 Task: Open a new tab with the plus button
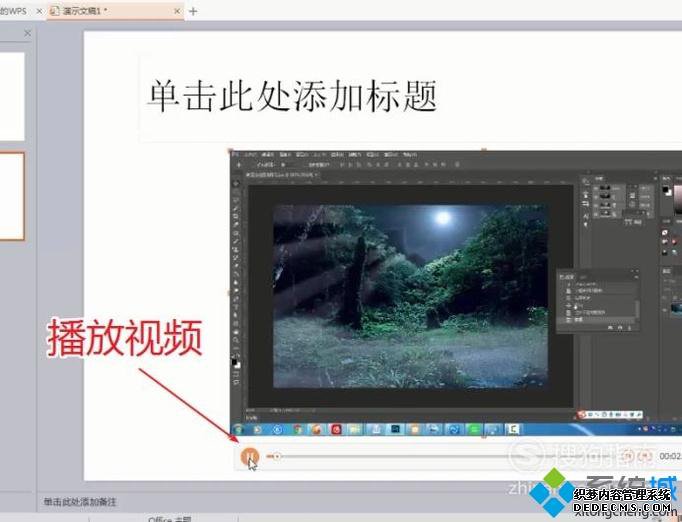(193, 12)
